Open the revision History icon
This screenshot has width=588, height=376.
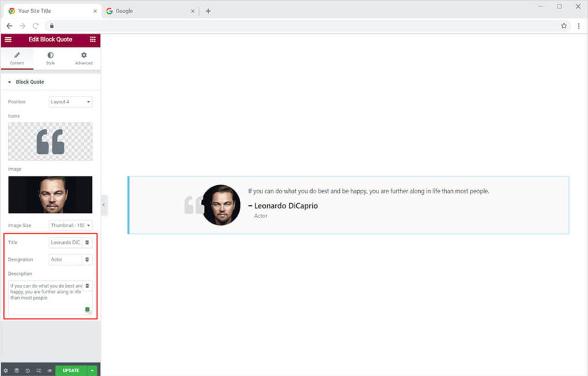[28, 370]
